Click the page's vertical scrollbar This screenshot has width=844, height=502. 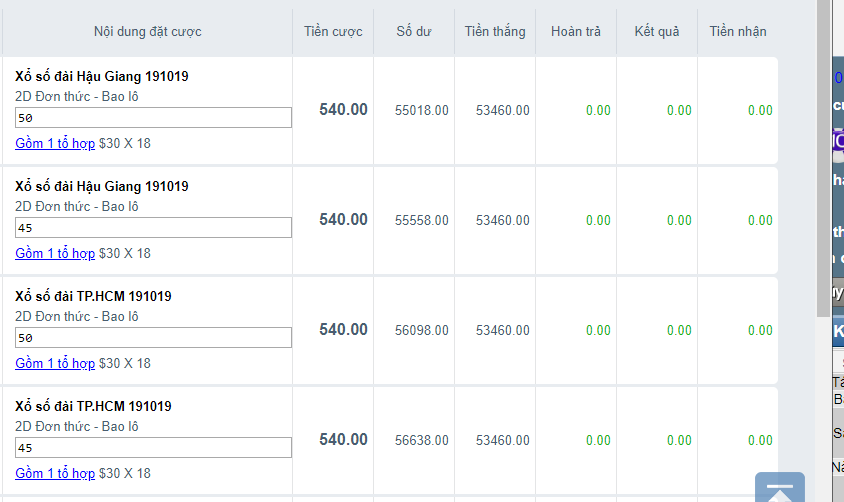coord(823,150)
